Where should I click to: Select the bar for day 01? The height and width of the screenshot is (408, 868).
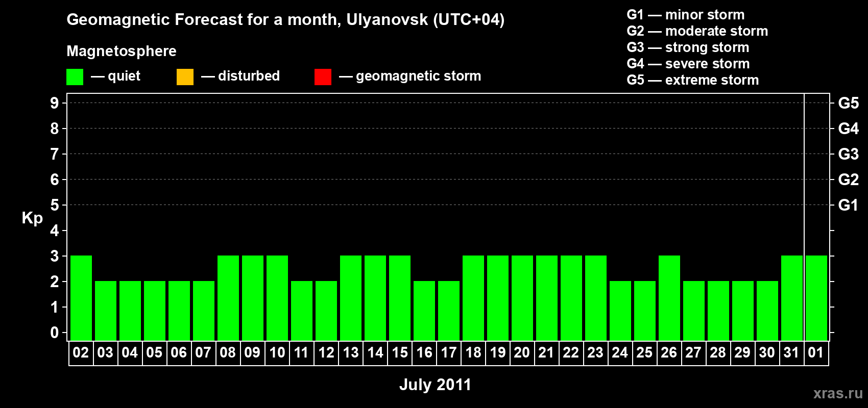pyautogui.click(x=816, y=298)
